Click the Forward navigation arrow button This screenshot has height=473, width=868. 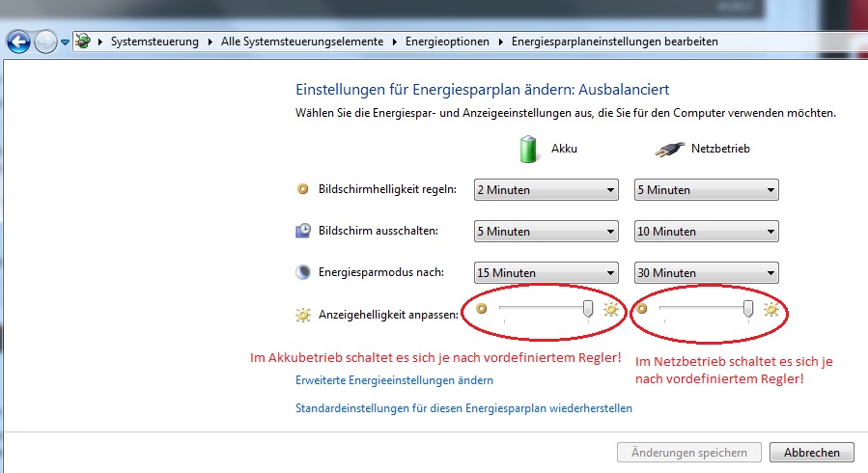point(45,42)
